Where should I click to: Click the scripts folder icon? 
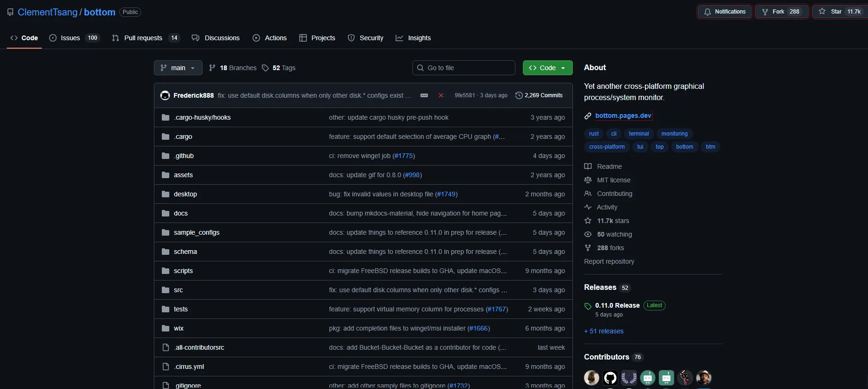click(x=166, y=271)
